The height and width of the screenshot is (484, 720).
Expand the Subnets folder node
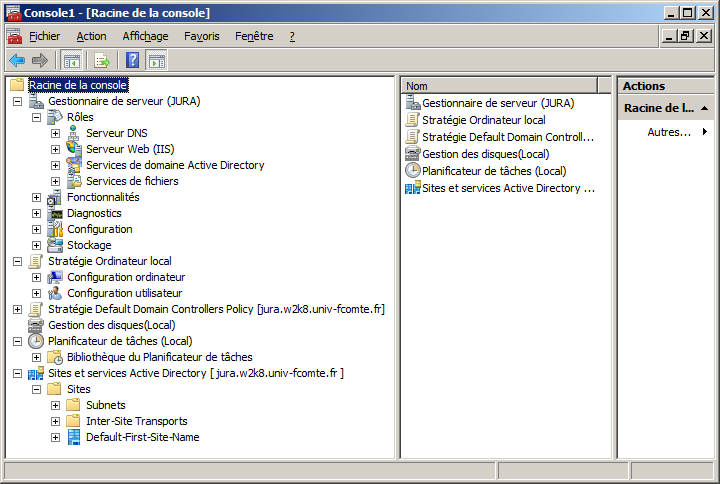pyautogui.click(x=56, y=405)
